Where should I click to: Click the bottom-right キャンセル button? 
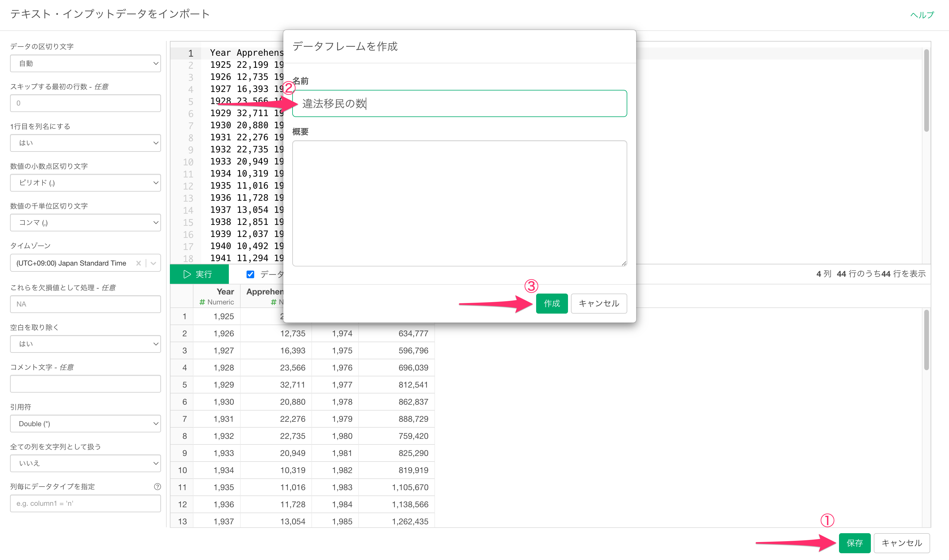coord(902,543)
